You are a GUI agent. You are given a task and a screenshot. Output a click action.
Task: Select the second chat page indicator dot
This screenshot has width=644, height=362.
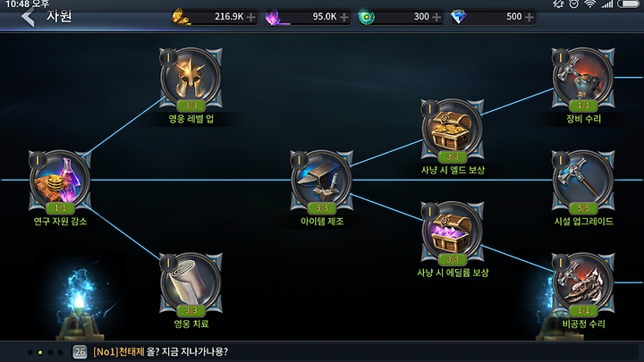[x=40, y=352]
